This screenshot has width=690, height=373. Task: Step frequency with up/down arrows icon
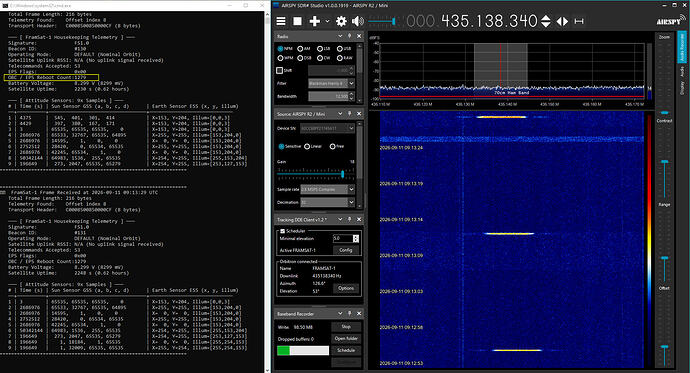pyautogui.click(x=546, y=21)
